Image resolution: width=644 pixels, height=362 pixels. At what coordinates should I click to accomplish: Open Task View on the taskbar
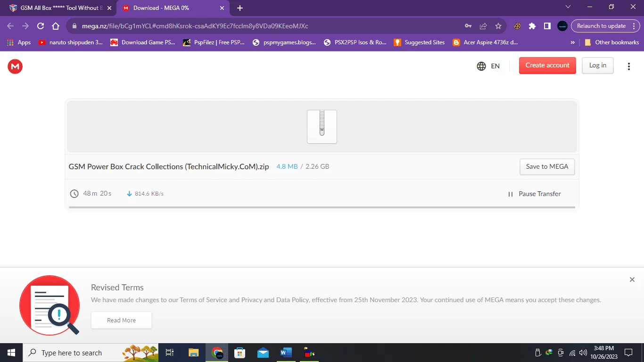tap(170, 353)
